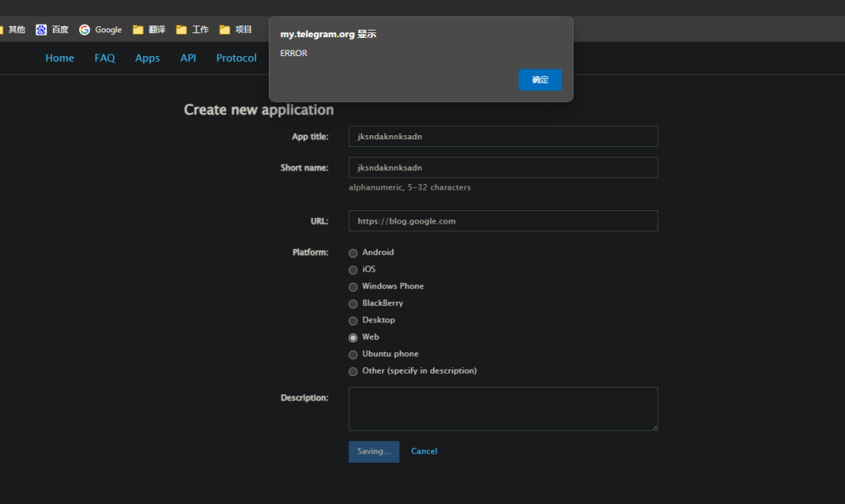The height and width of the screenshot is (504, 845).
Task: Open the 项目 bookmark folder
Action: click(x=236, y=30)
